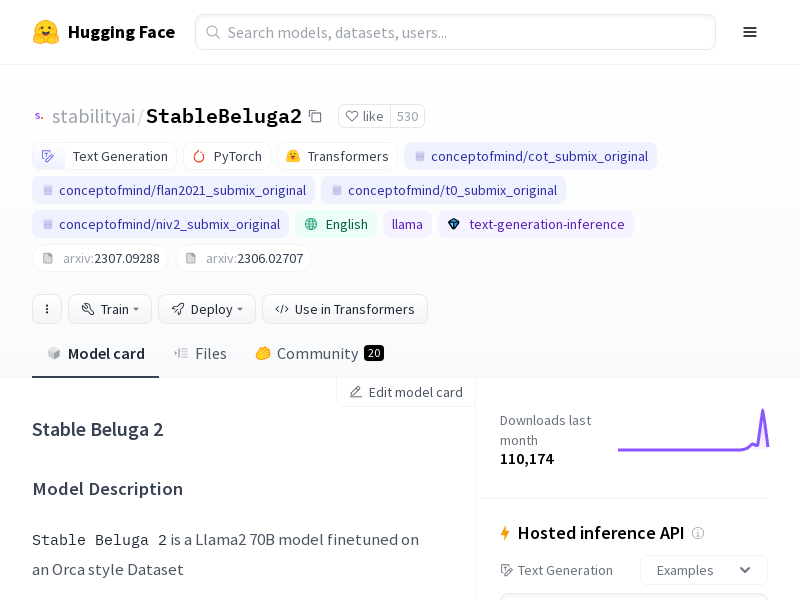
Task: Click the text-generation-inference diamond icon
Action: (454, 224)
